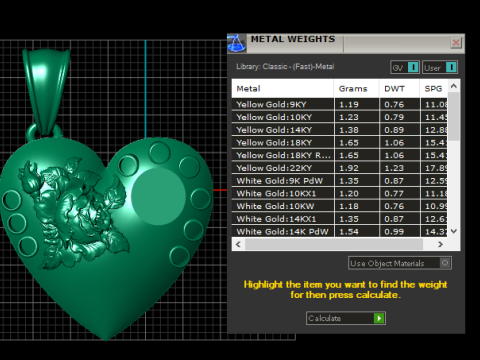Click the 1.23 DWT value

[394, 168]
